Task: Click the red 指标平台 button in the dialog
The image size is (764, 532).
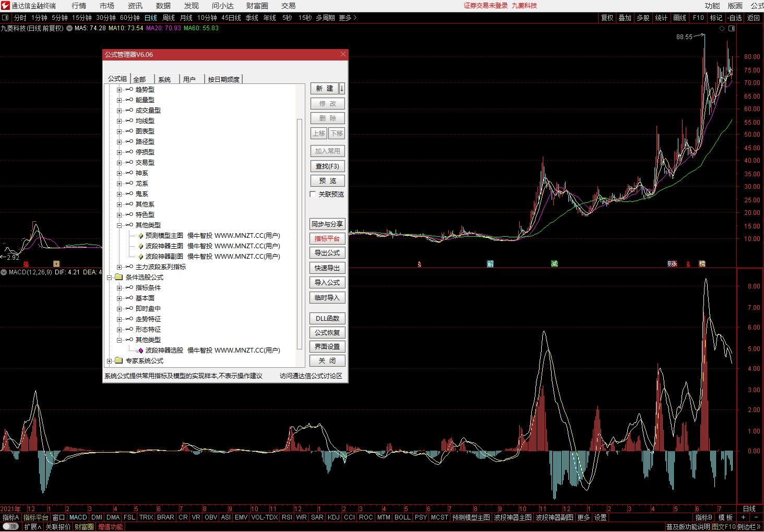Action: pos(327,239)
